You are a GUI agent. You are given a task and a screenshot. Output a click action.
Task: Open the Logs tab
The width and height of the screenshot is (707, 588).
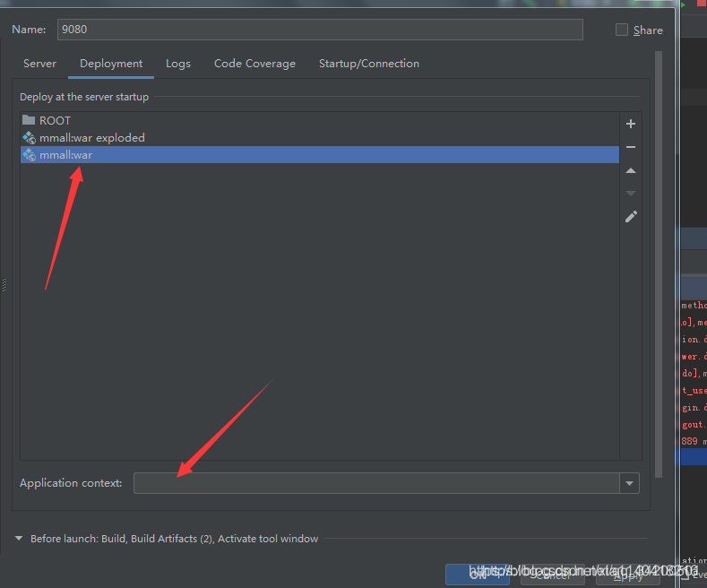tap(178, 64)
